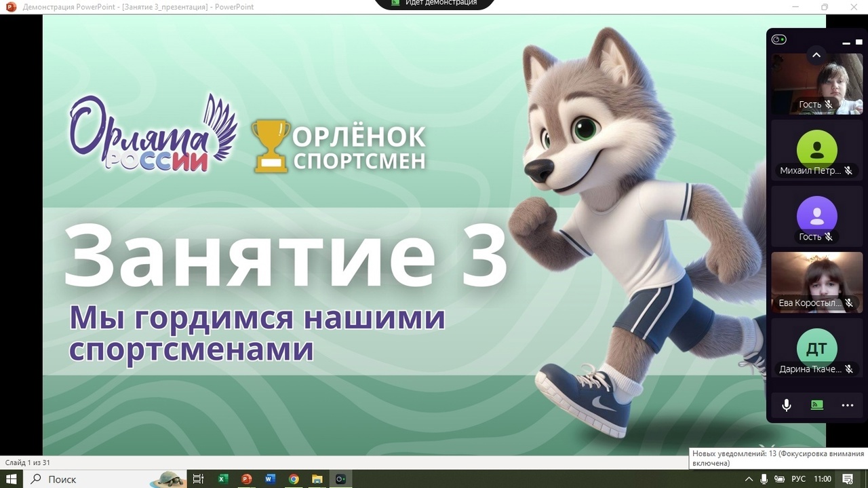
Task: Open the clock showing 11:00
Action: pos(822,478)
